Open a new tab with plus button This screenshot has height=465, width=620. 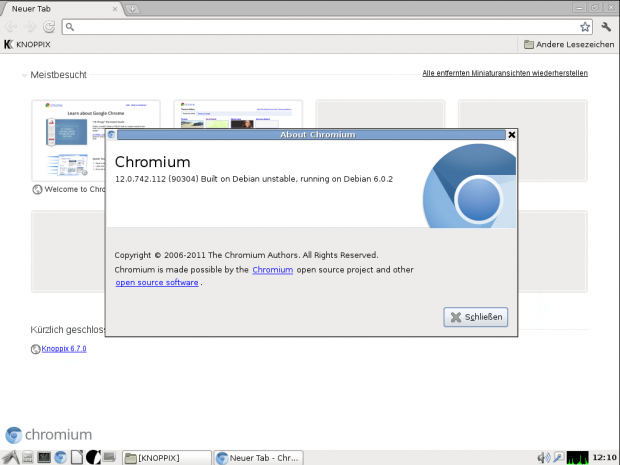tap(132, 9)
